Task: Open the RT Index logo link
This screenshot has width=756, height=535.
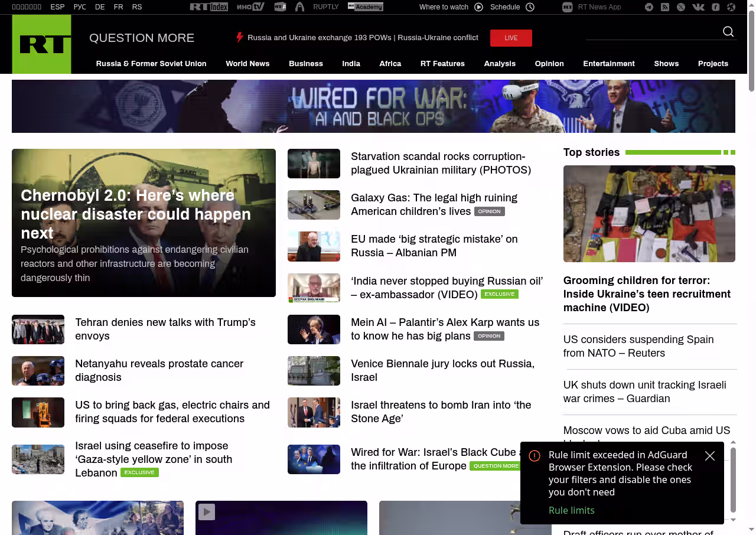Action: [208, 7]
